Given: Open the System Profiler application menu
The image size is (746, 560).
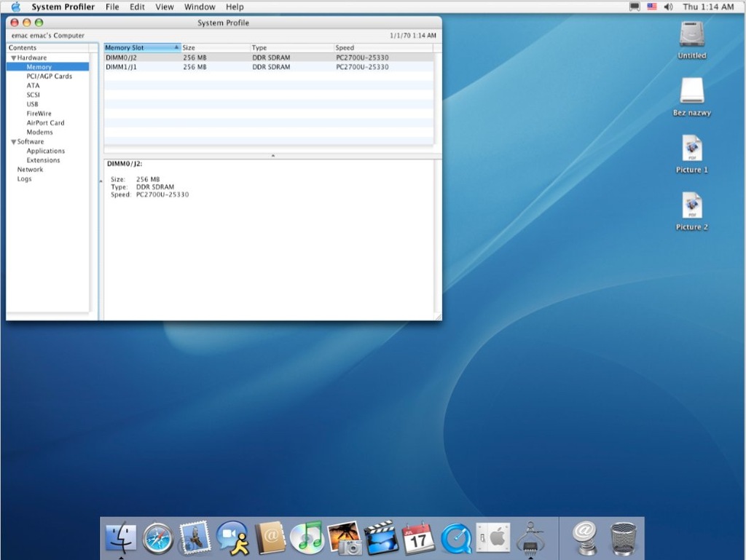Looking at the screenshot, I should (x=63, y=7).
